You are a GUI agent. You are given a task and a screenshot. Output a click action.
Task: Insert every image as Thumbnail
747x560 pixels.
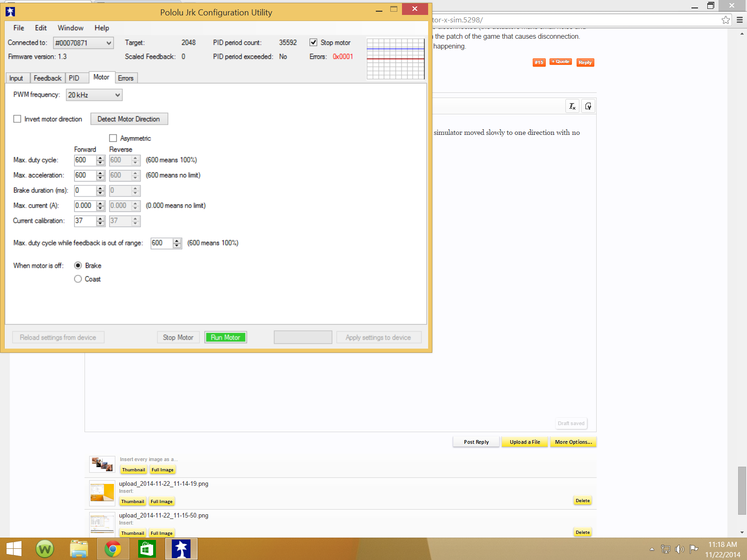point(134,470)
